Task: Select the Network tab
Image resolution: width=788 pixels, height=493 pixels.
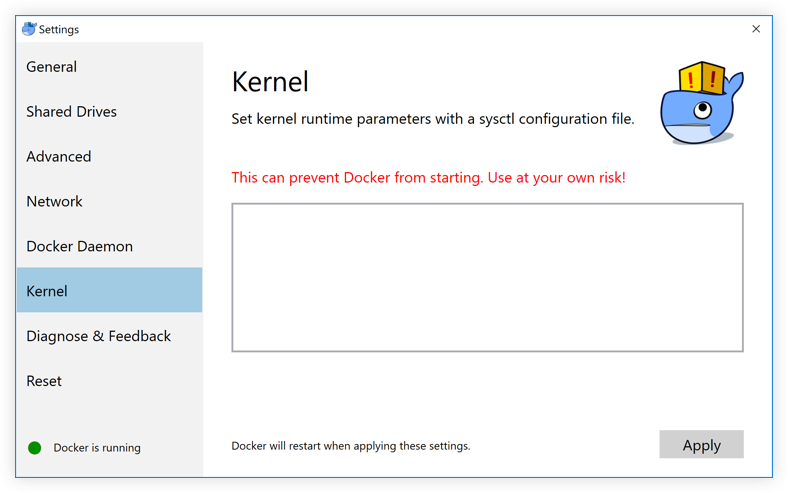Action: (x=54, y=202)
